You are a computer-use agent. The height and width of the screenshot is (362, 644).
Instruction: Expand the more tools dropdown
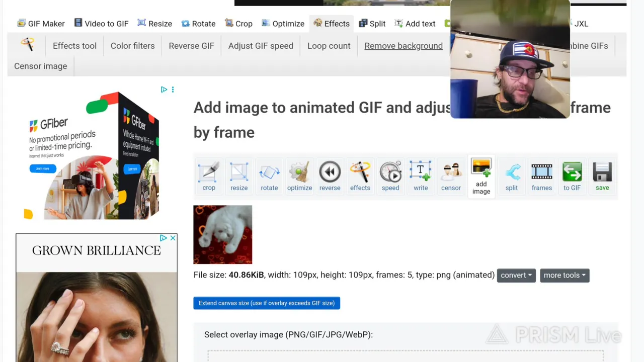(x=565, y=275)
